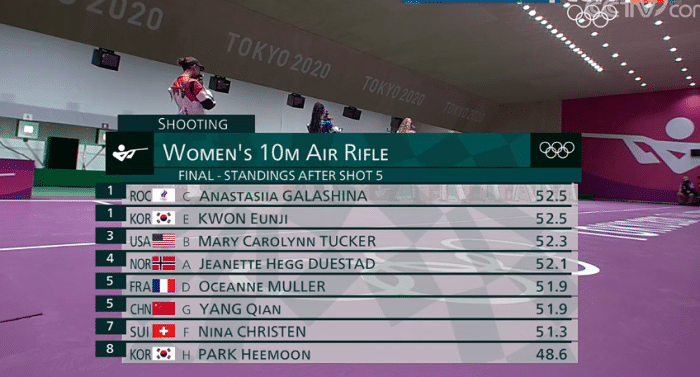Click the South Korea flag beside Kwon Eunji
Screen dimensions: 700x377
tap(164, 218)
